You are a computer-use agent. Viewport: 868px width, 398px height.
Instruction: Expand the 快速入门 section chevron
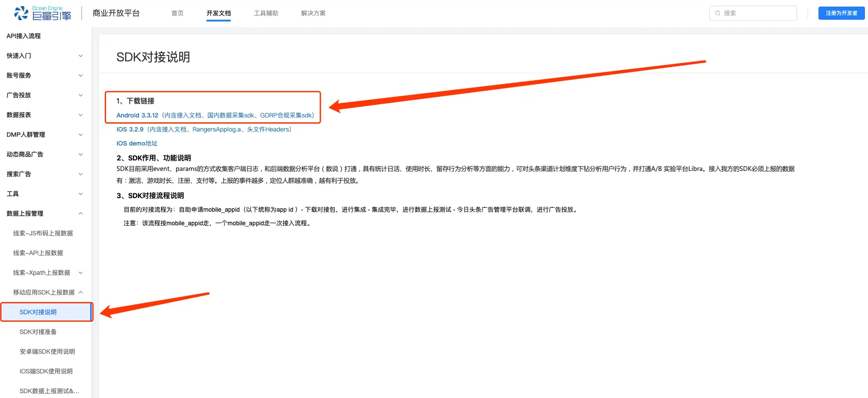pyautogui.click(x=80, y=56)
